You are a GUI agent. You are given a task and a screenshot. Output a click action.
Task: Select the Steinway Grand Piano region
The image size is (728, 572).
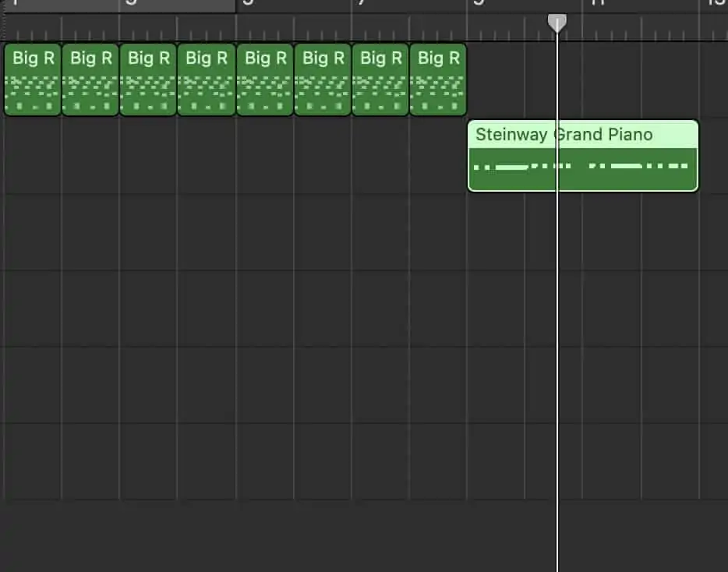(583, 156)
